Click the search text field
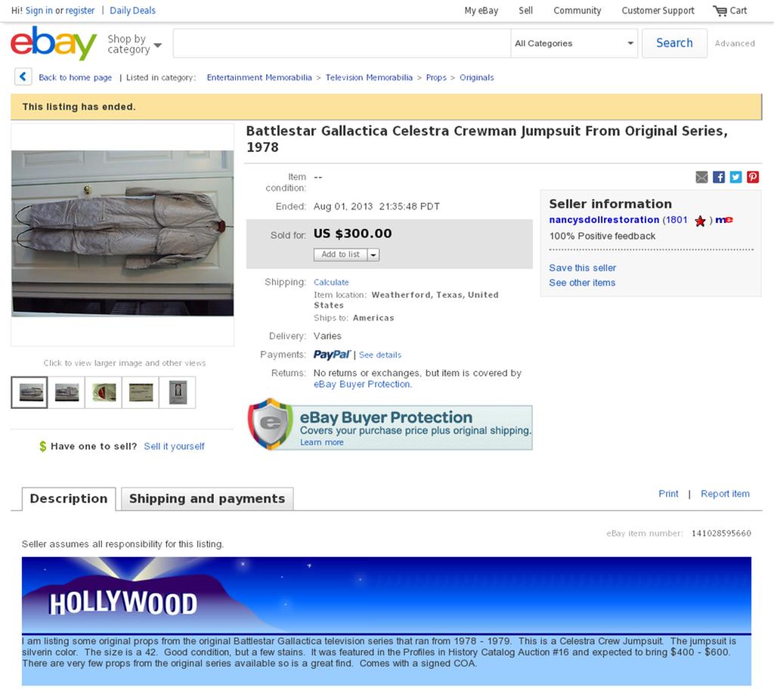The height and width of the screenshot is (700, 774). point(342,43)
